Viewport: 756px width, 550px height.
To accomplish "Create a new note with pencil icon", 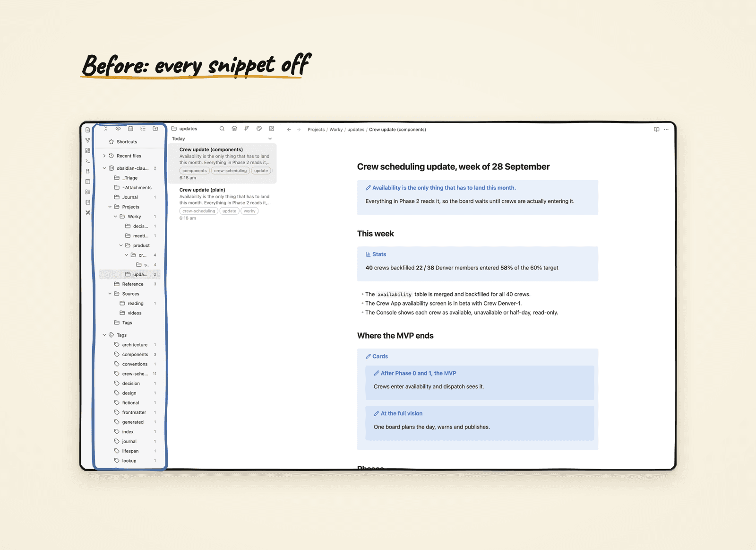I will tap(272, 129).
